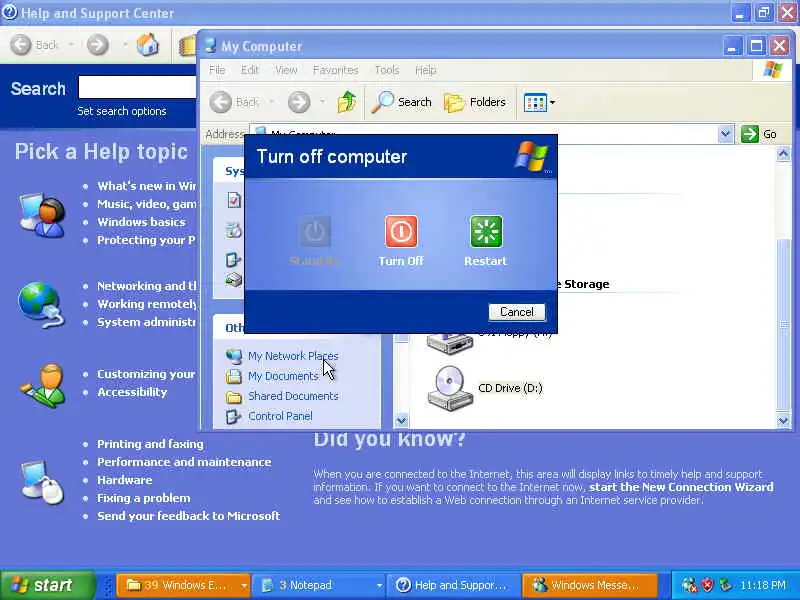Open Windows basics help topic
This screenshot has height=600, width=800.
[x=141, y=222]
